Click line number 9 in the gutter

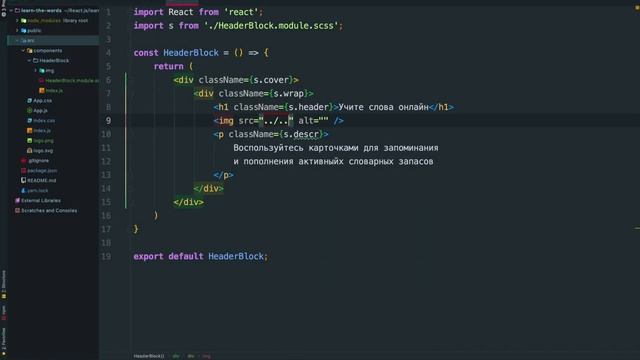108,121
